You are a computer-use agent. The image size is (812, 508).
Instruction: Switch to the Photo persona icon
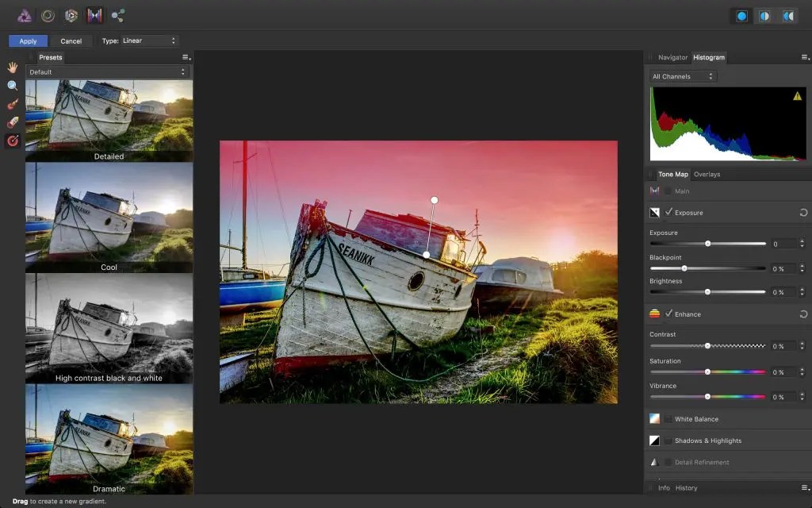[25, 16]
